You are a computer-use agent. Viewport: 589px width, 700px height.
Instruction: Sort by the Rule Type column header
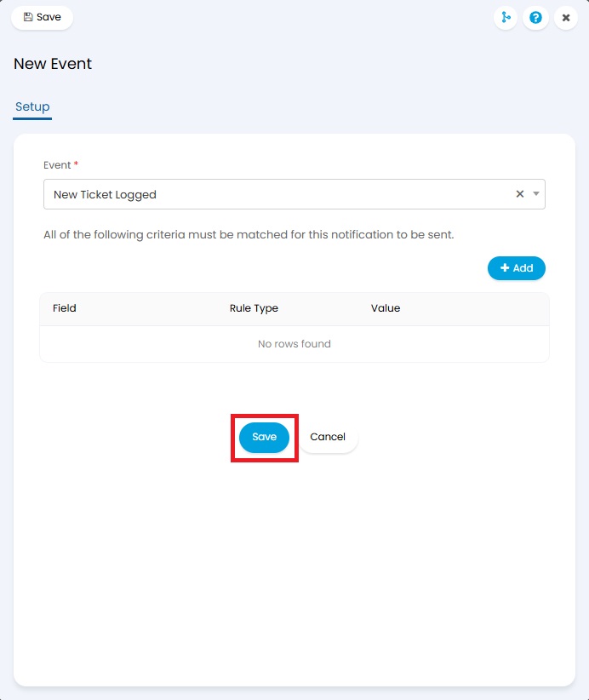(x=254, y=308)
